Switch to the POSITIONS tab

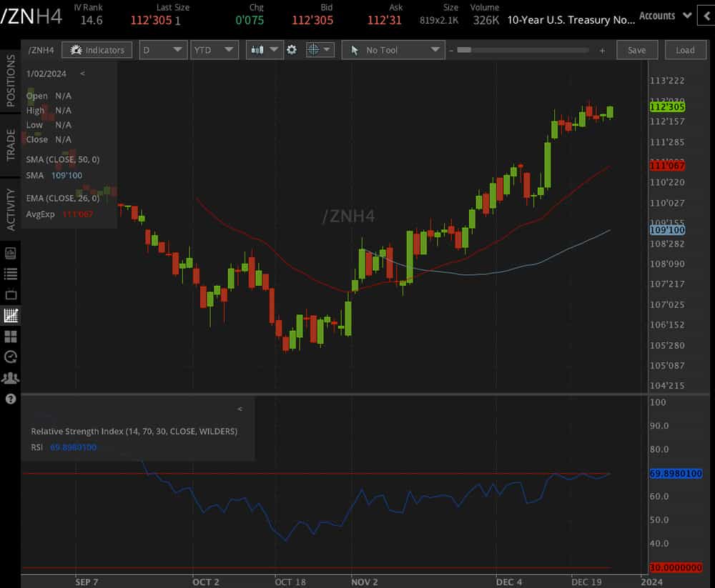click(10, 80)
